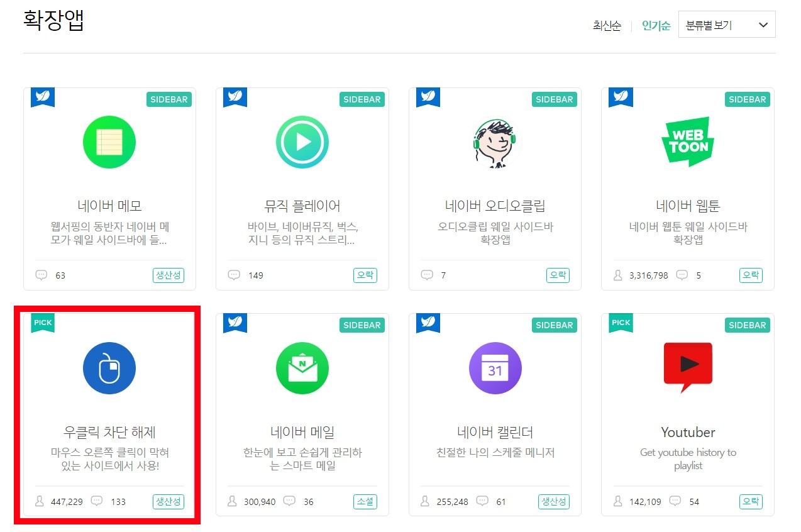Open the blue mouse icon of 우클릭 차단 해제
Screen dimensions: 801x532
coord(109,369)
